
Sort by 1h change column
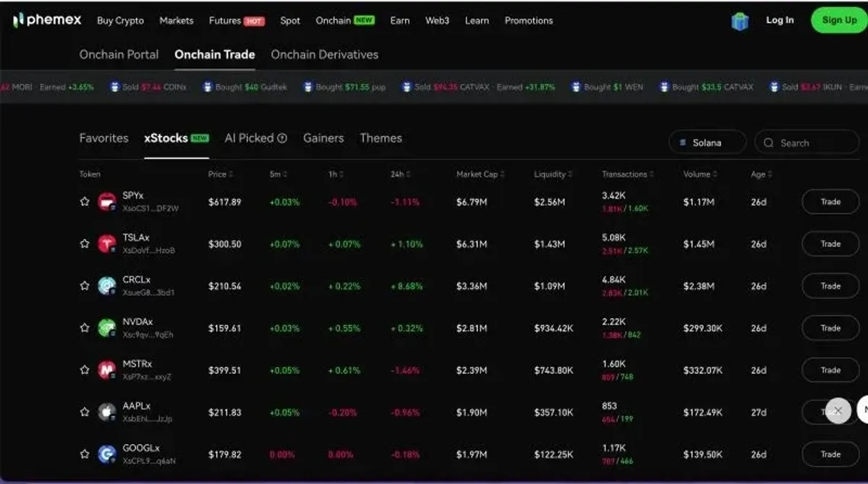click(341, 174)
